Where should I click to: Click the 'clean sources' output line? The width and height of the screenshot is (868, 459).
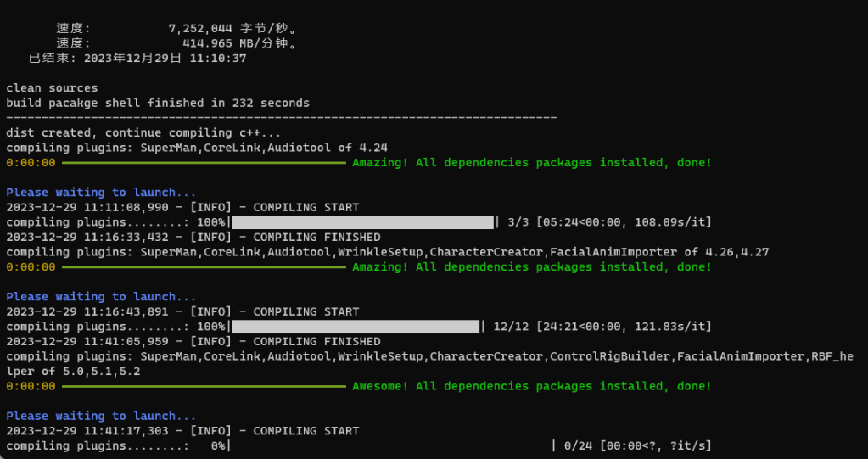point(52,87)
